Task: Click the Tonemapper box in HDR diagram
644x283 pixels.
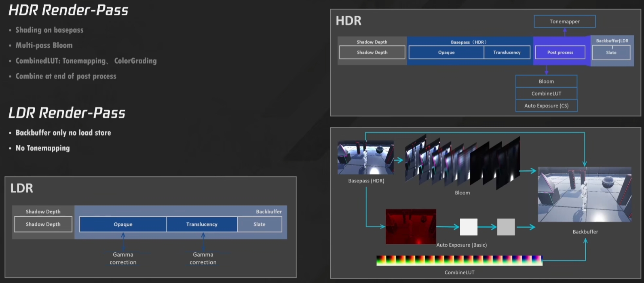Action: click(x=564, y=21)
